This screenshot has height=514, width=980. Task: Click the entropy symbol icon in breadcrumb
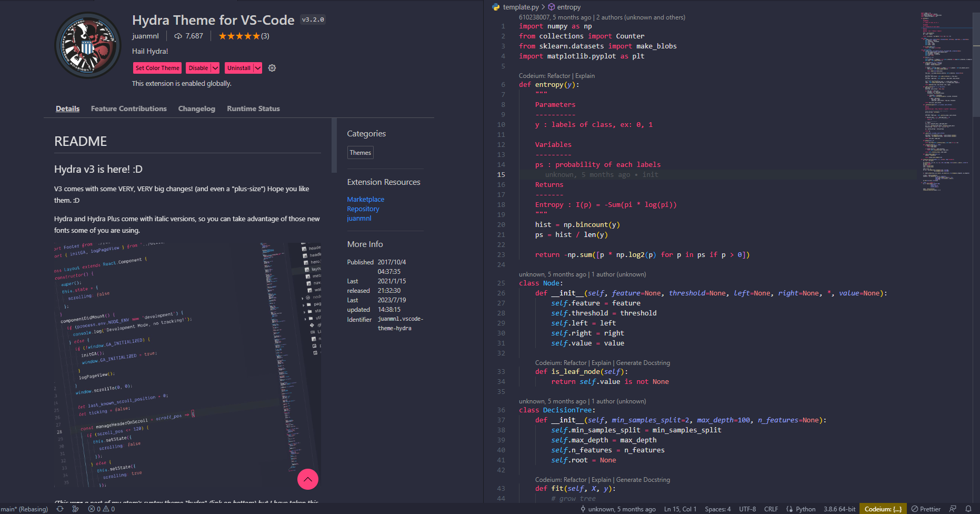coord(552,7)
